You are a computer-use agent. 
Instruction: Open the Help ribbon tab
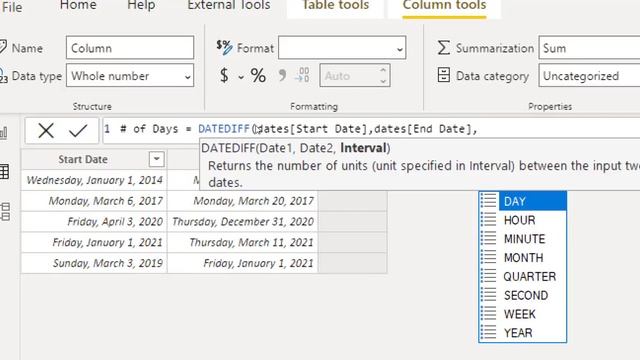[141, 5]
